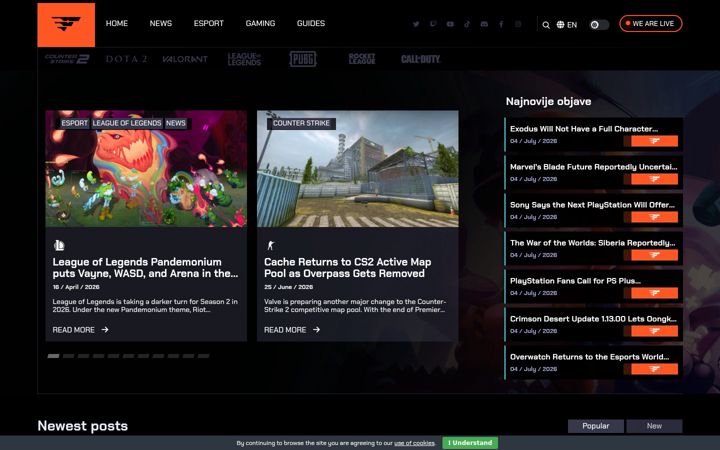Select the PUBG game logo
The height and width of the screenshot is (450, 720).
pos(303,59)
